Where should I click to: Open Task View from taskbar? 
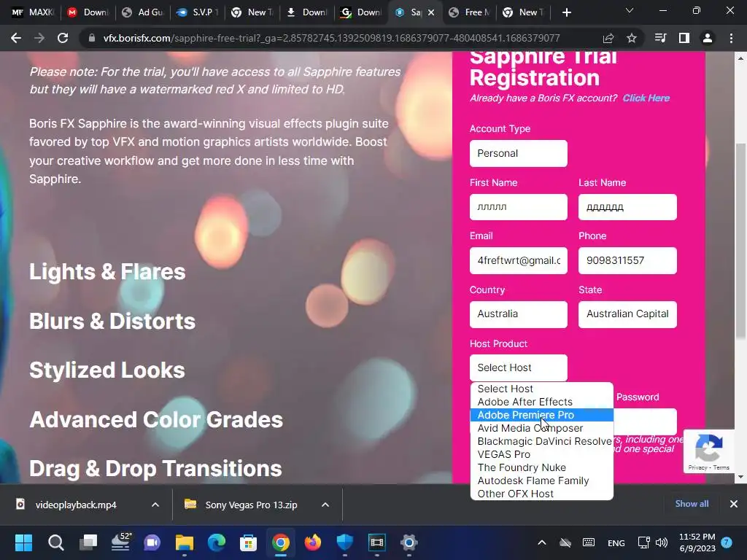click(88, 542)
